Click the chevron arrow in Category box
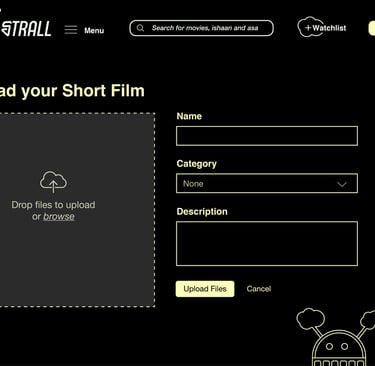Screen dimensions: 375x366 click(342, 184)
